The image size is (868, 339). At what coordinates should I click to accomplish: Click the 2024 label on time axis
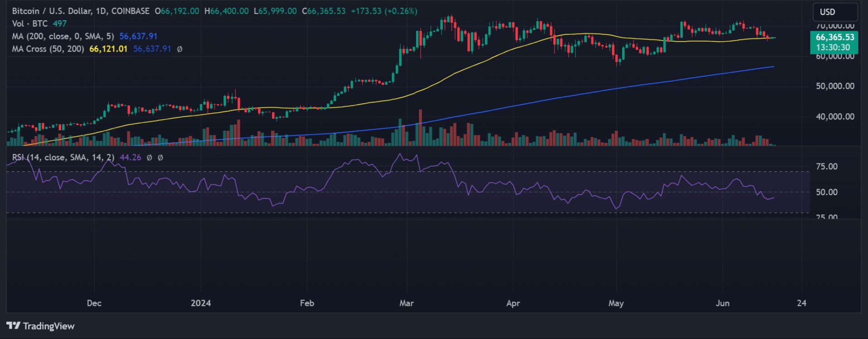[201, 303]
